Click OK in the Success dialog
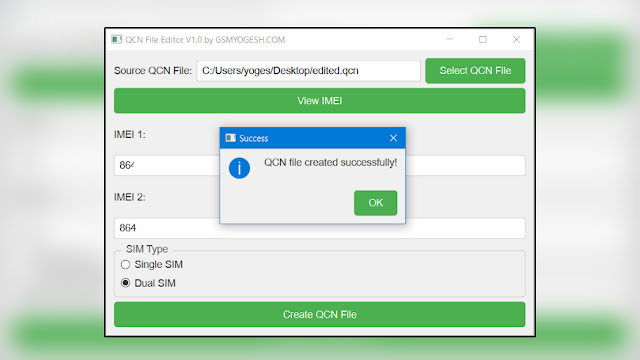Screen dimensions: 640x360 pyautogui.click(x=375, y=203)
